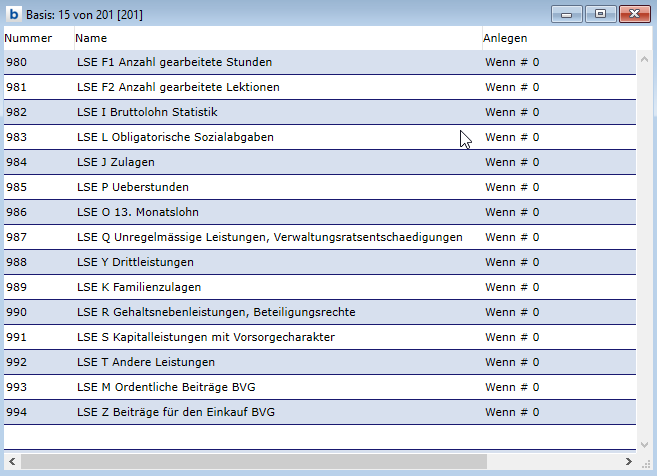Select the LSE I Bruttolohn Statistik row

[x=147, y=112]
